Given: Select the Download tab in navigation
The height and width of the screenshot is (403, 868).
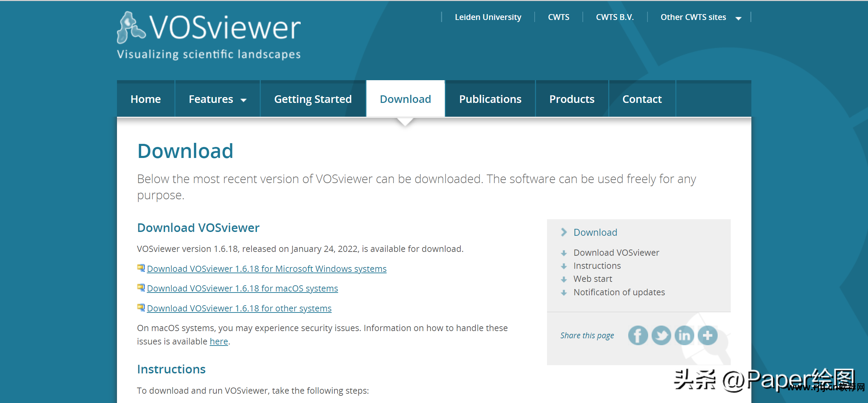Looking at the screenshot, I should coord(405,99).
